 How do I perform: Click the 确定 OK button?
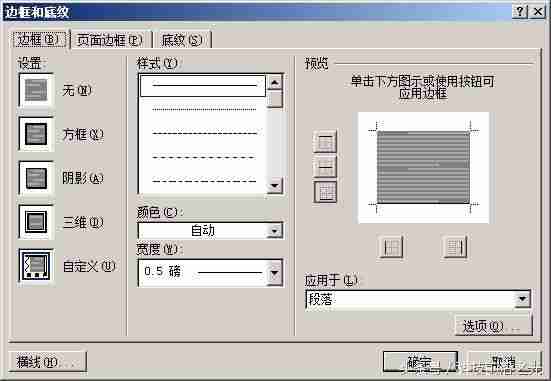pos(420,362)
